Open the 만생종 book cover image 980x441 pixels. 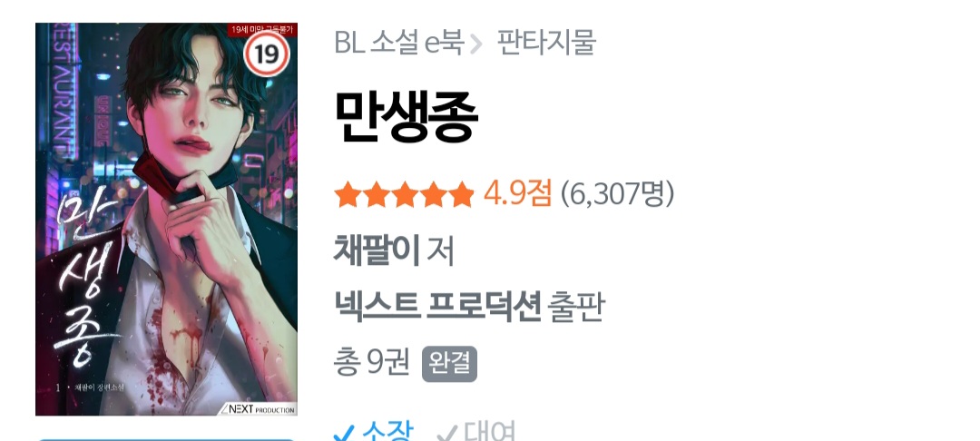coord(166,219)
